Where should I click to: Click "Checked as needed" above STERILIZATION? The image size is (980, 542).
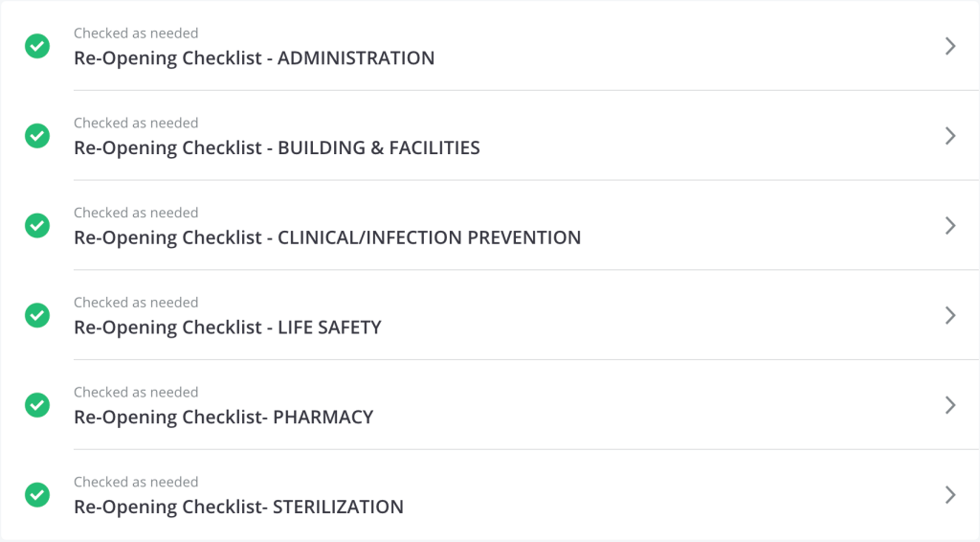click(x=136, y=482)
